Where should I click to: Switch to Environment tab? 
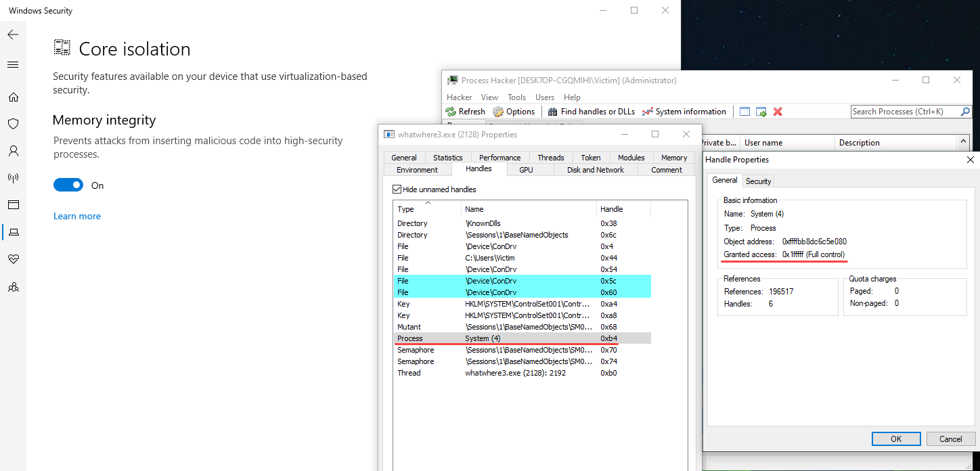418,170
